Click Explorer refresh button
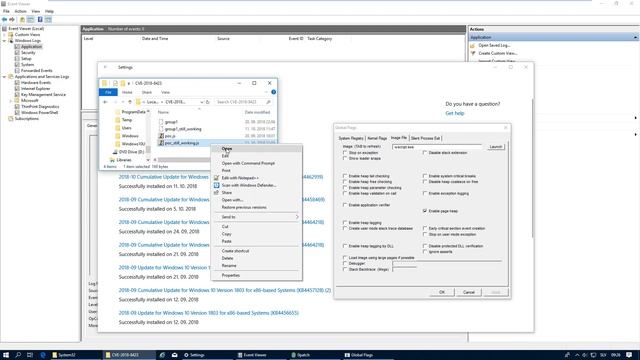 (x=208, y=102)
